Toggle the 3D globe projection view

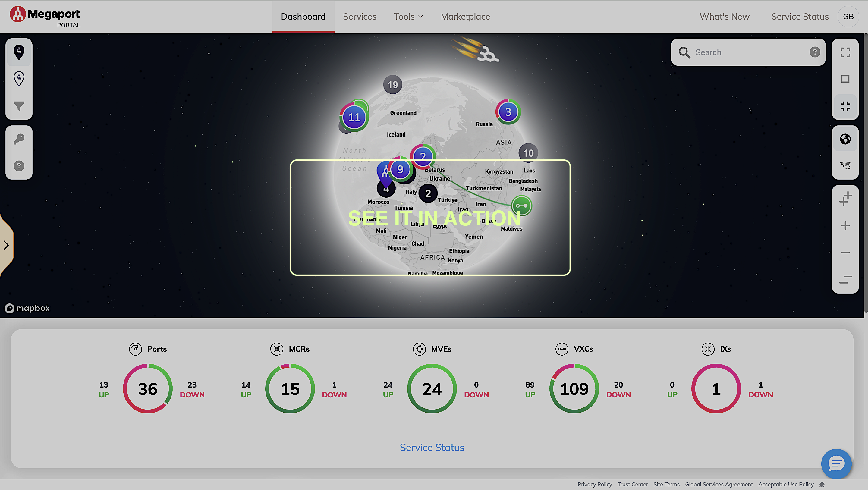(x=845, y=139)
